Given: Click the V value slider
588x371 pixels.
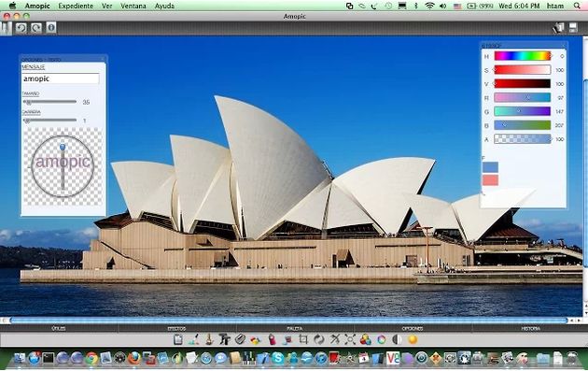Looking at the screenshot, I should point(523,84).
